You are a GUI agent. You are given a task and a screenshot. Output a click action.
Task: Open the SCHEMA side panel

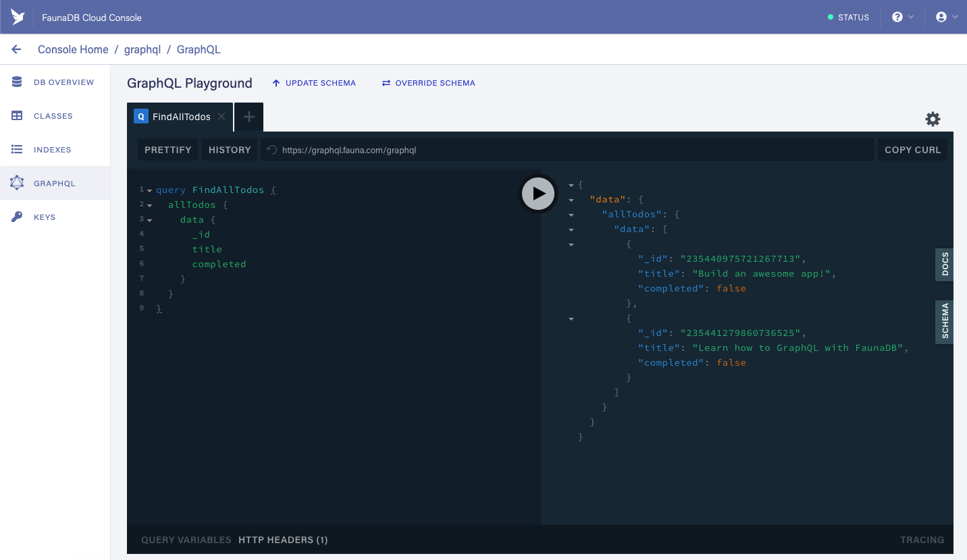pos(945,322)
